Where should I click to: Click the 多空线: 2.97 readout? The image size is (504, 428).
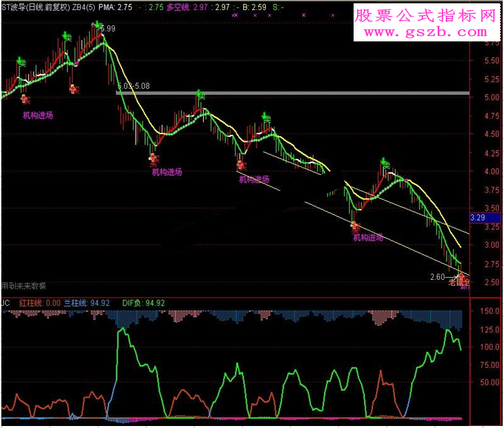(187, 7)
